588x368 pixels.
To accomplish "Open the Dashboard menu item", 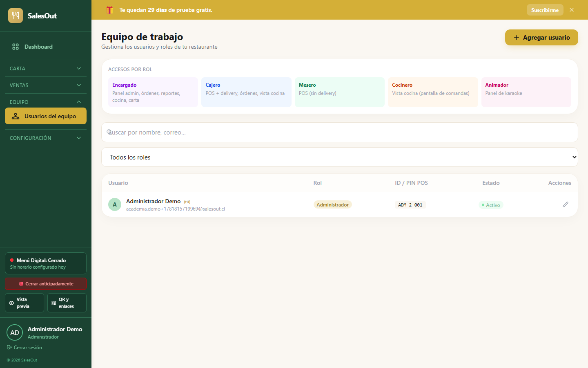I will pyautogui.click(x=46, y=47).
